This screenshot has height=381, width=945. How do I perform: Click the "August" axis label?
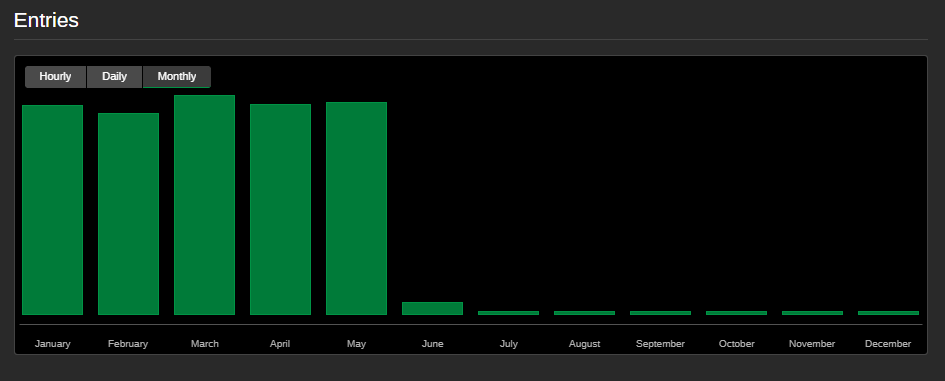(x=584, y=344)
